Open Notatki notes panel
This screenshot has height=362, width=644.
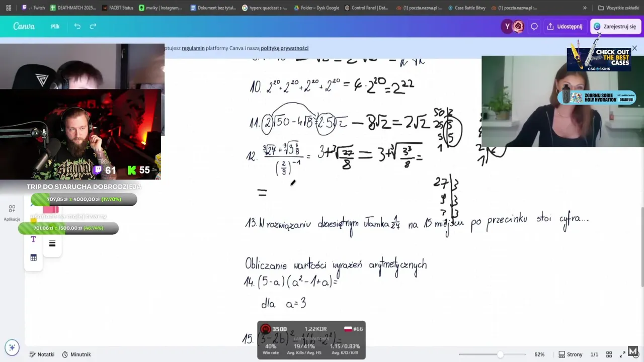42,354
